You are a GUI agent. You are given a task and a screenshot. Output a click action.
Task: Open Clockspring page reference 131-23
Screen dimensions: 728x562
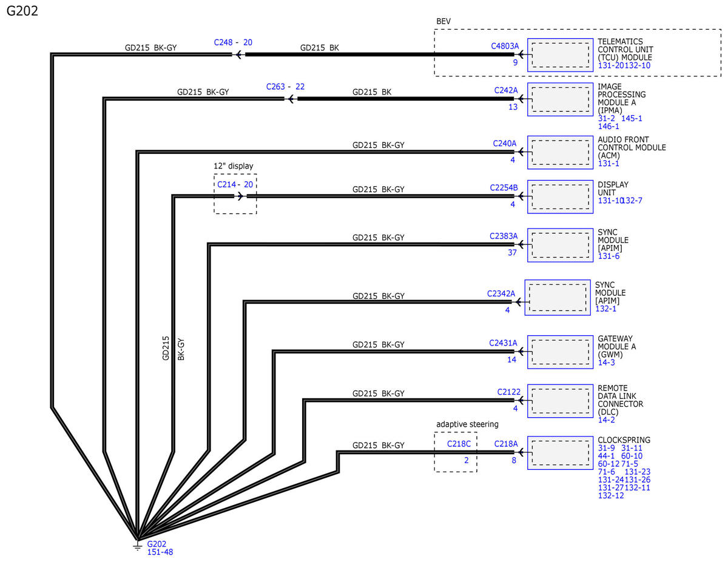pos(638,472)
